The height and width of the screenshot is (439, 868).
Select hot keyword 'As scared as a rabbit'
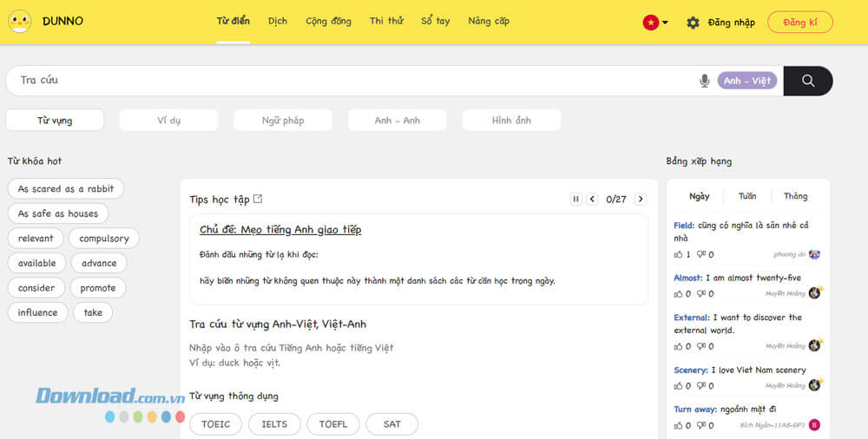pyautogui.click(x=66, y=189)
